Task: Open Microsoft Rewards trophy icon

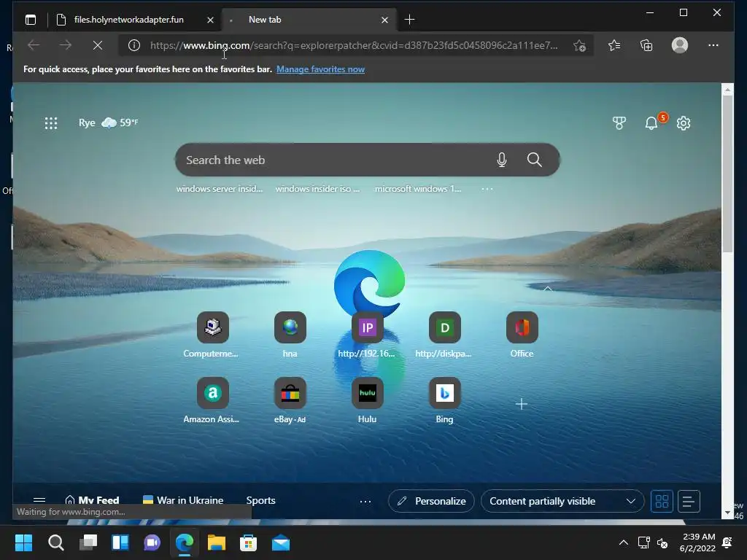Action: (x=619, y=122)
